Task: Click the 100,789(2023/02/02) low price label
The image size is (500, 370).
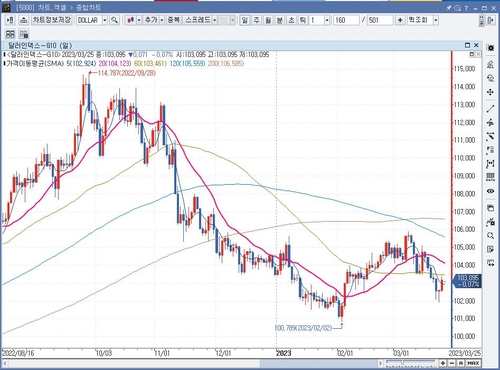Action: (303, 328)
